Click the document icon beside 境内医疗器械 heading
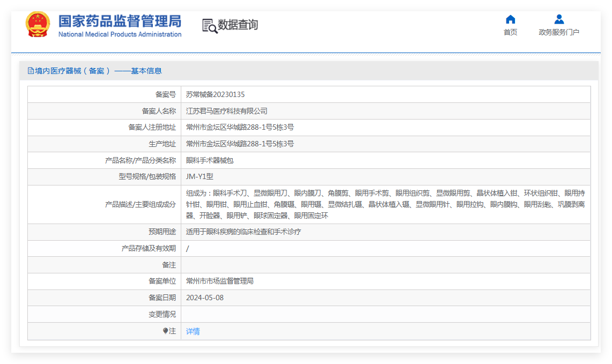612x364 pixels. 31,71
